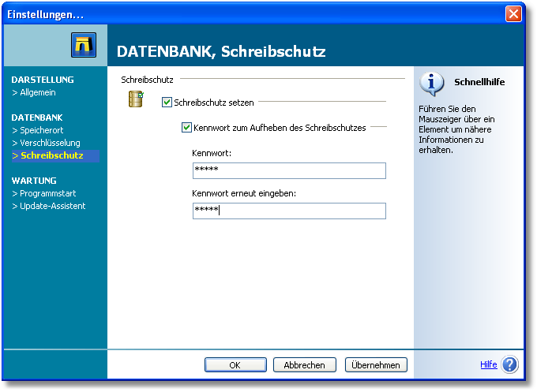Click the Schnellhilfe info bubble icon

431,83
